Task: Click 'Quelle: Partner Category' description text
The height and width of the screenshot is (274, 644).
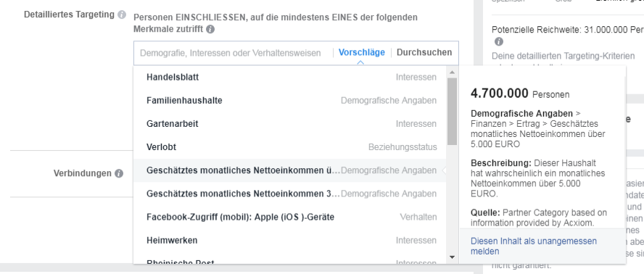Action: pos(538,218)
